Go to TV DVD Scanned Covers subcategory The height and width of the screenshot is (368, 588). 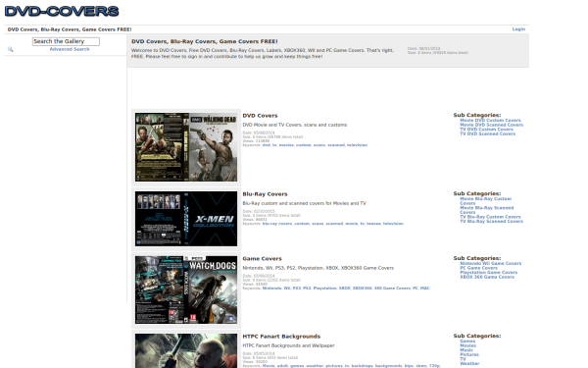[487, 133]
